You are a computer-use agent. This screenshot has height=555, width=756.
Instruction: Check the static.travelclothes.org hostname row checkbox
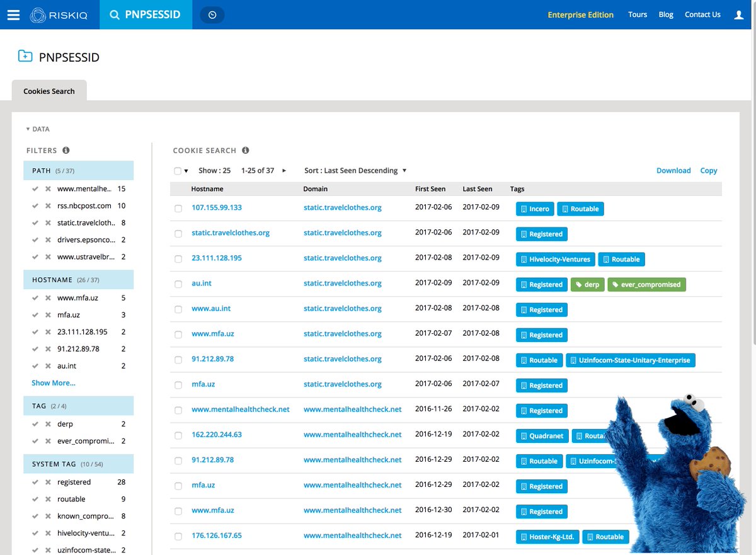click(x=178, y=234)
